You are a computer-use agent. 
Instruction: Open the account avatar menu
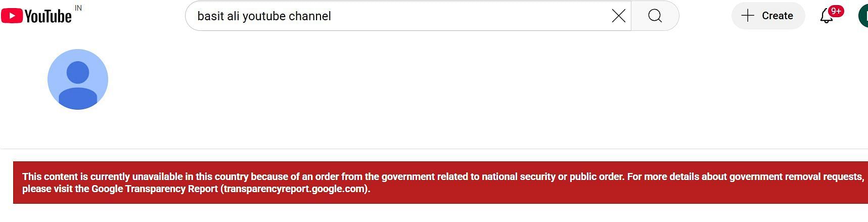[863, 16]
